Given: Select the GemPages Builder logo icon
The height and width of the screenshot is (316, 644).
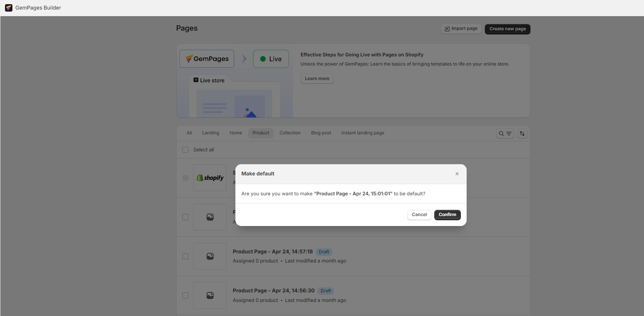Looking at the screenshot, I should (9, 7).
